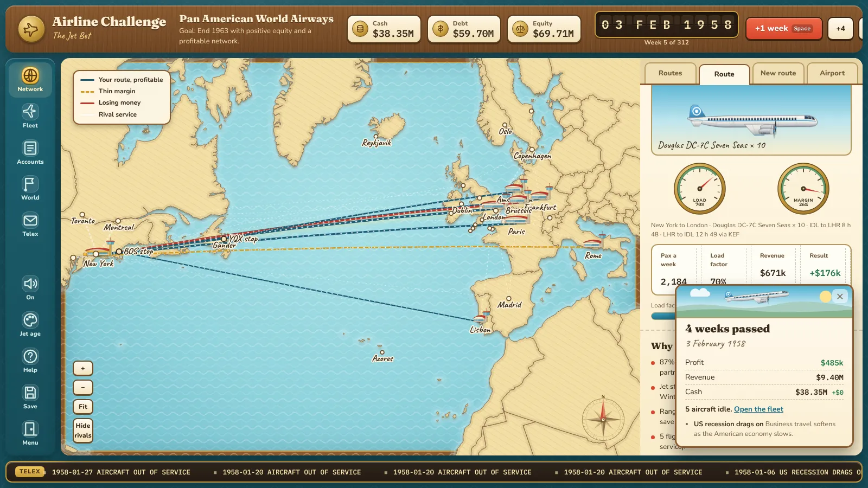Click the Load 70% gauge
The height and width of the screenshot is (488, 868).
(x=700, y=189)
